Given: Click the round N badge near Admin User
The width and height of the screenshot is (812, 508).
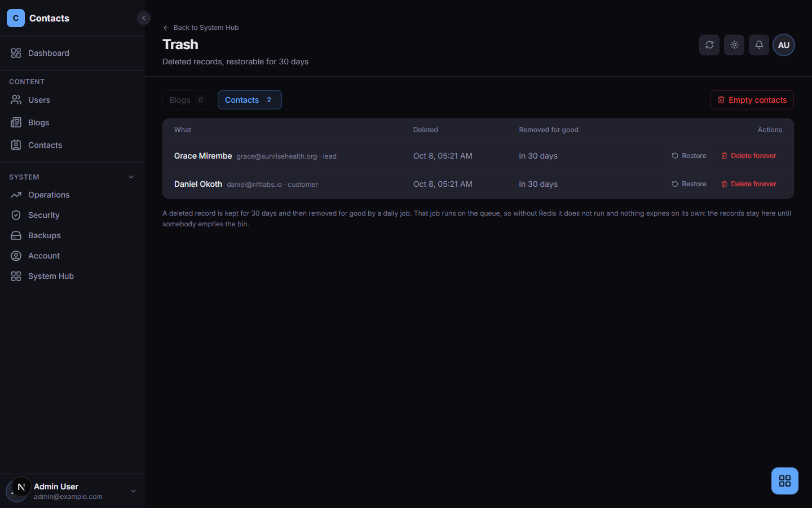Looking at the screenshot, I should pyautogui.click(x=21, y=487).
